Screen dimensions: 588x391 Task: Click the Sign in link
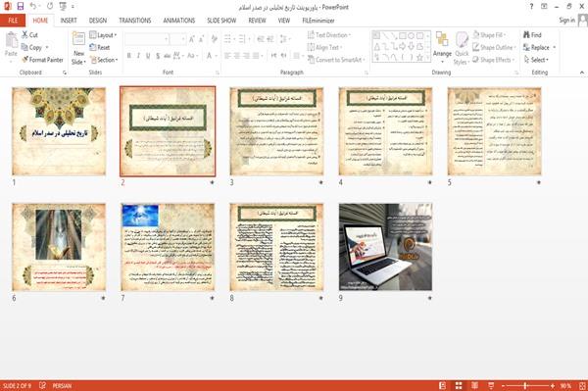566,20
